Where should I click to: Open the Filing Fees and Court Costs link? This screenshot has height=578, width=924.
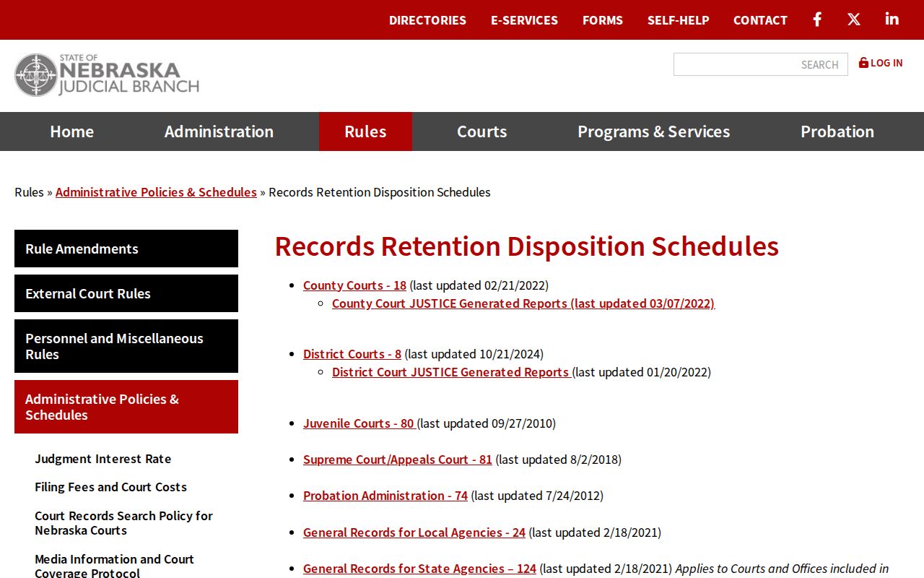(x=110, y=487)
